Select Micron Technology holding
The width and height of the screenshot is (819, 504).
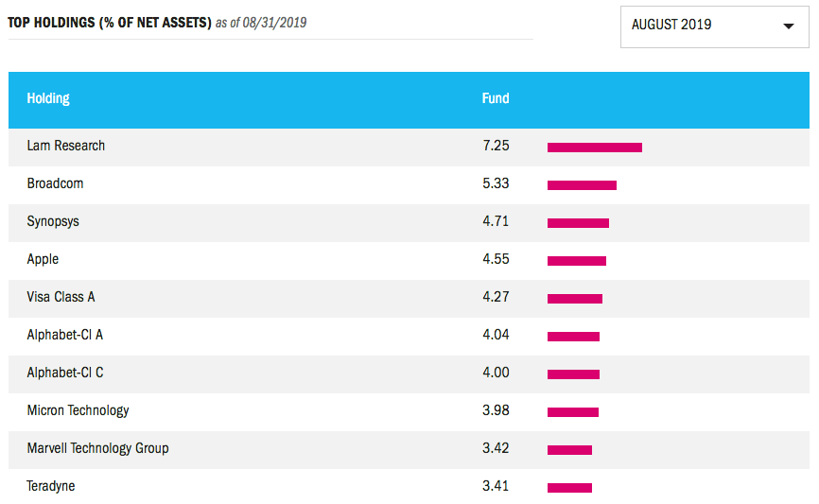point(78,410)
